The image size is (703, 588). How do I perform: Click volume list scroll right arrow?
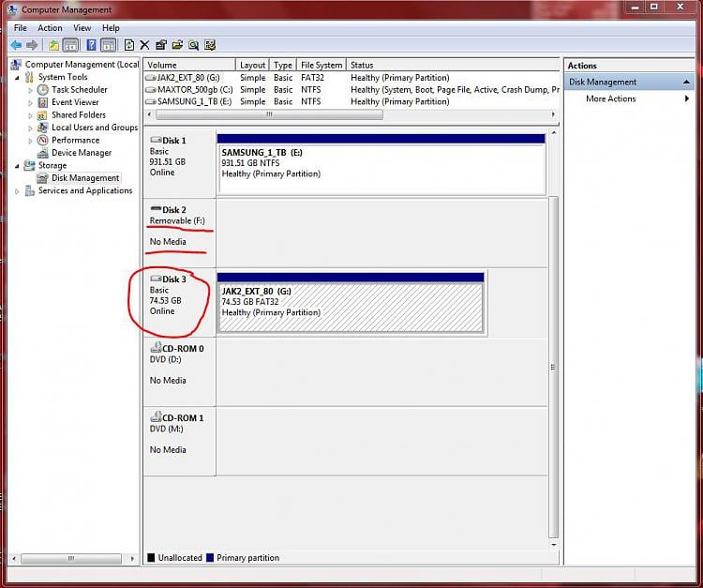(x=553, y=114)
